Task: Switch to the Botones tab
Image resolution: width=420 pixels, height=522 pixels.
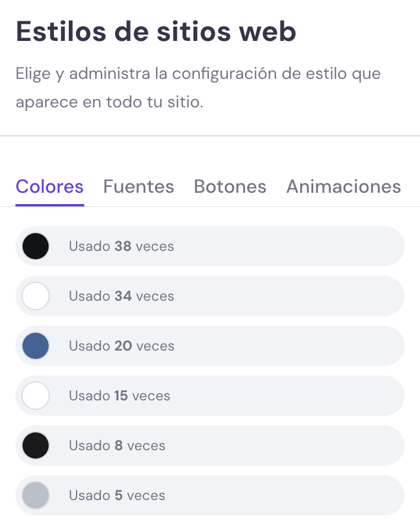Action: click(x=230, y=186)
